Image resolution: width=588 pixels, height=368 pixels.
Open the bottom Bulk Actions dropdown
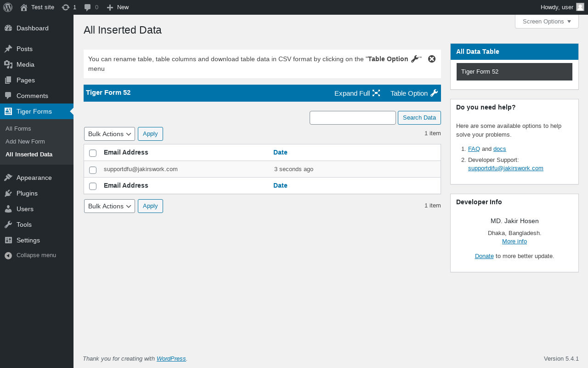(x=109, y=206)
